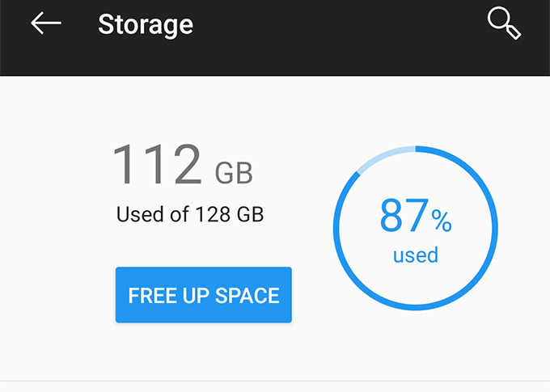Click the right edge of the usage ring

(x=495, y=229)
